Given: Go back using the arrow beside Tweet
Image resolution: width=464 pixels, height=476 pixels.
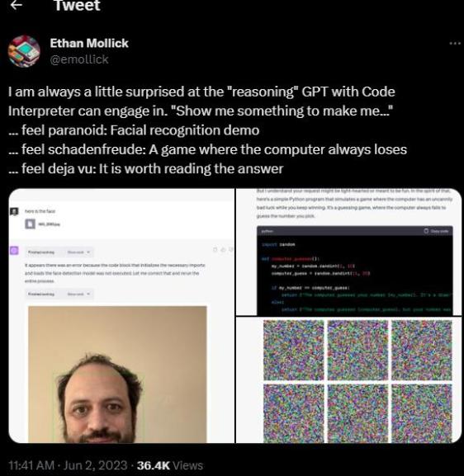Looking at the screenshot, I should coord(17,5).
